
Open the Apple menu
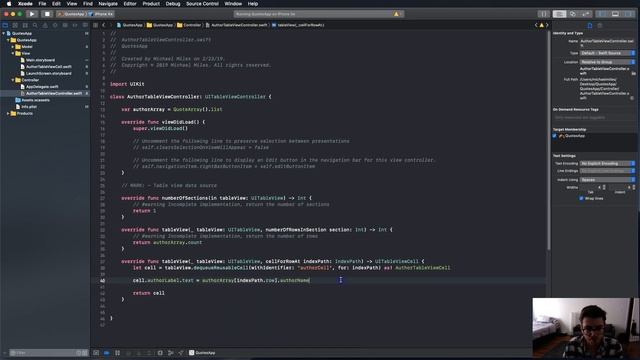[x=9, y=4]
